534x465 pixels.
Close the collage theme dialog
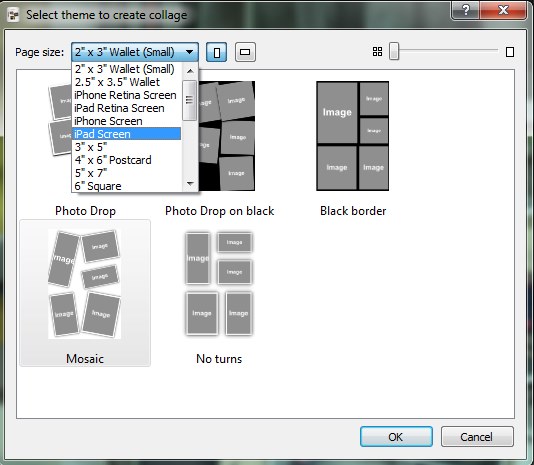503,10
